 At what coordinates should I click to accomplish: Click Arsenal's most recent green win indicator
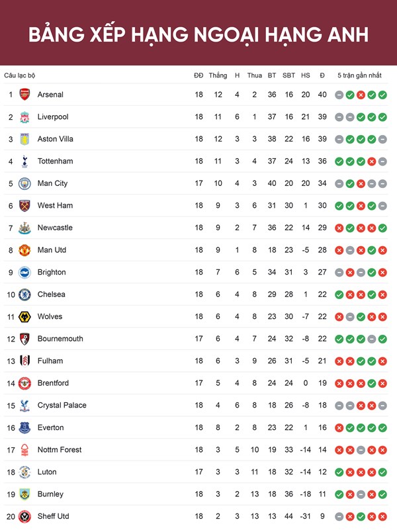(382, 95)
